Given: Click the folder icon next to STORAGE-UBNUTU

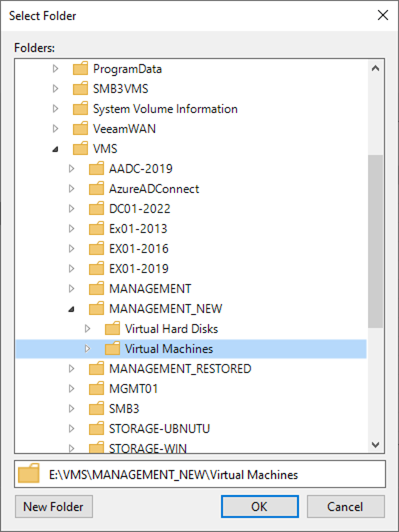Looking at the screenshot, I should coord(96,428).
